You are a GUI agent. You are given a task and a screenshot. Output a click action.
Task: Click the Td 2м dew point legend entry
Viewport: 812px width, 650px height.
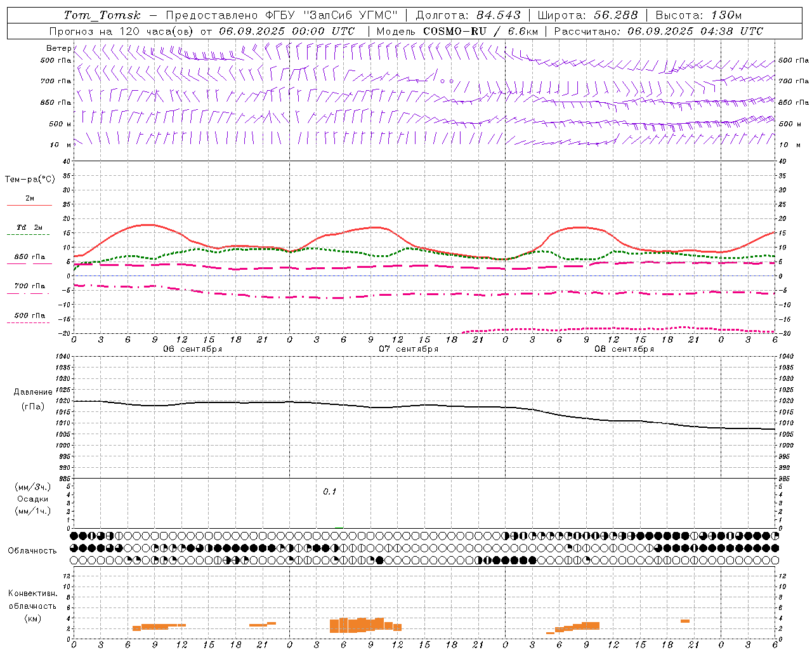point(30,227)
